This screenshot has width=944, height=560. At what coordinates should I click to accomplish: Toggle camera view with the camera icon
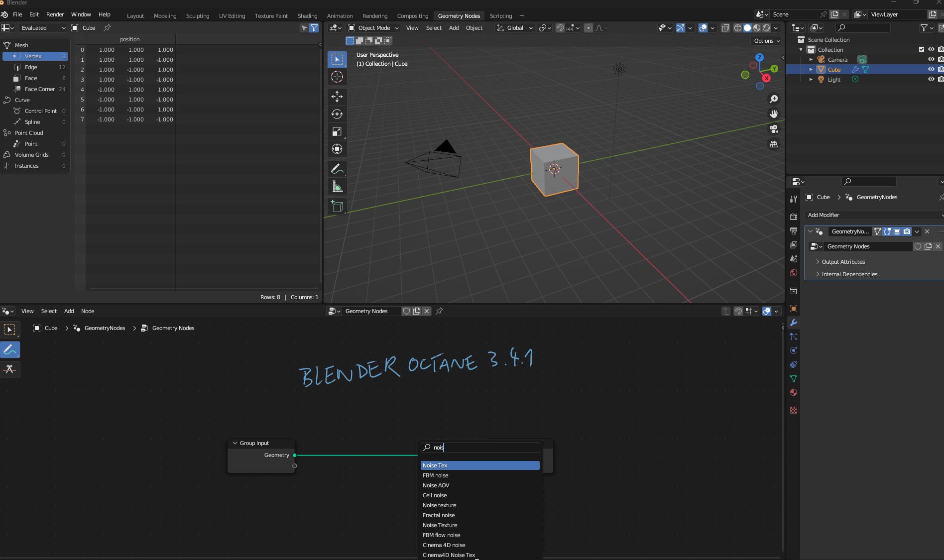774,129
